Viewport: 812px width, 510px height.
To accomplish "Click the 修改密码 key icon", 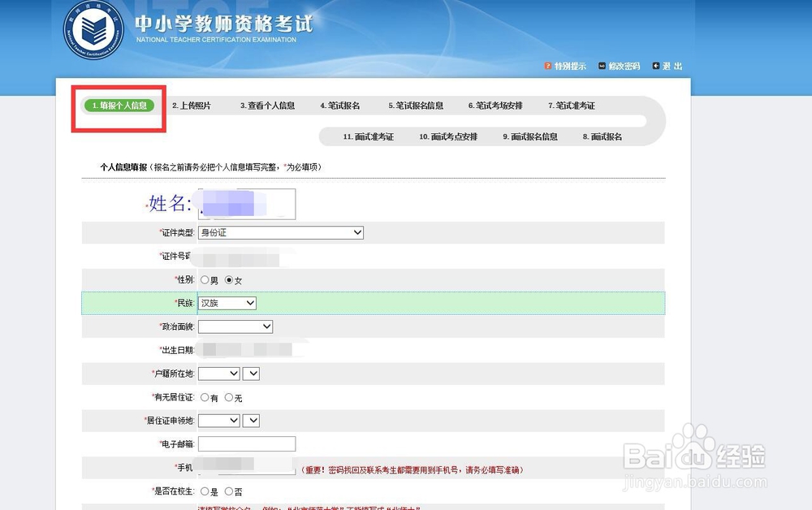I will [x=600, y=66].
